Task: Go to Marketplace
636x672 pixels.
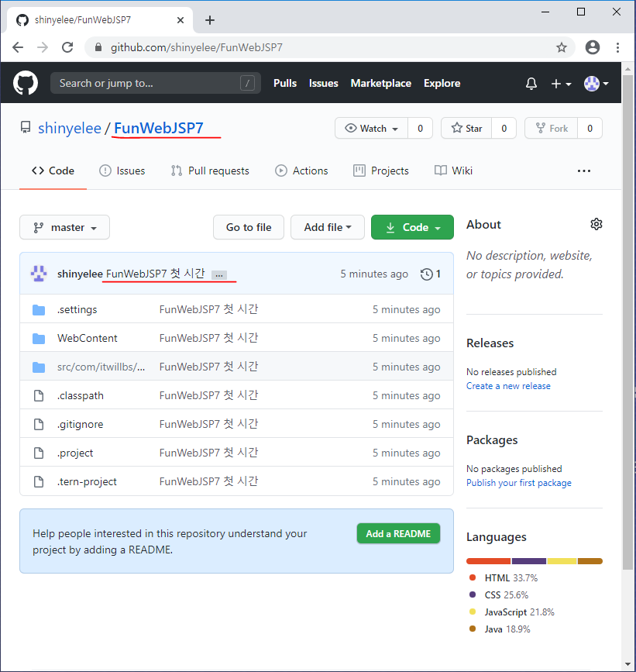Action: [x=380, y=83]
